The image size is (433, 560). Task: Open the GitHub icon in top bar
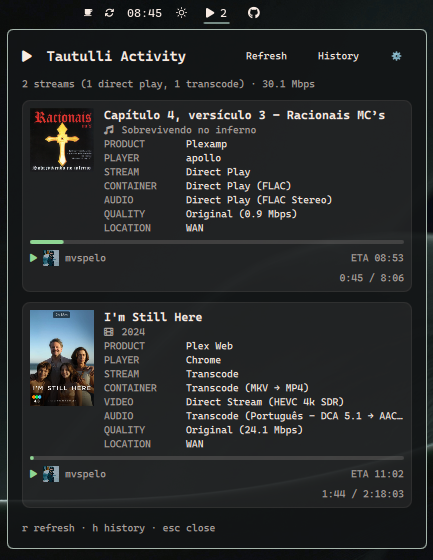pos(254,13)
